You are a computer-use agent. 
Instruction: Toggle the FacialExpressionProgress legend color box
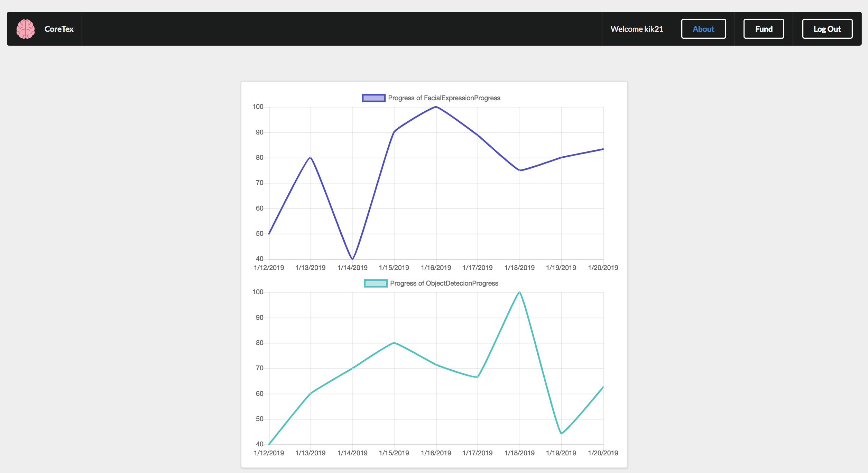pyautogui.click(x=373, y=98)
